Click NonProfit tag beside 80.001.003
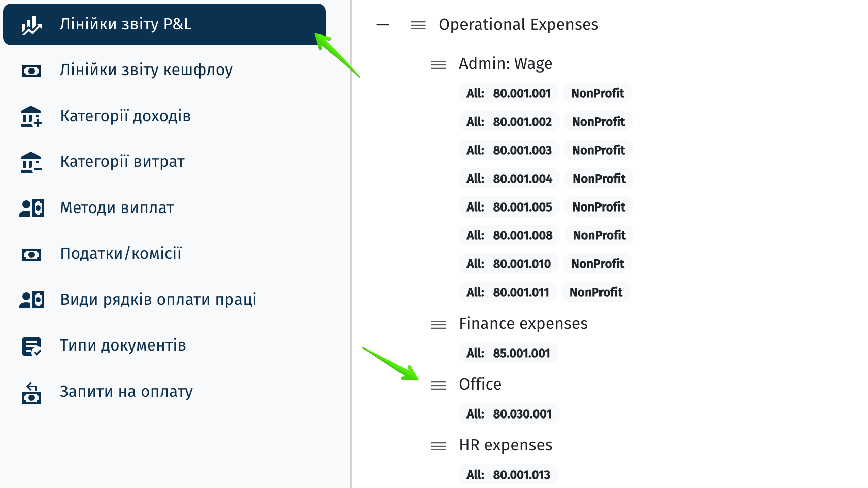This screenshot has width=868, height=488. click(x=598, y=150)
